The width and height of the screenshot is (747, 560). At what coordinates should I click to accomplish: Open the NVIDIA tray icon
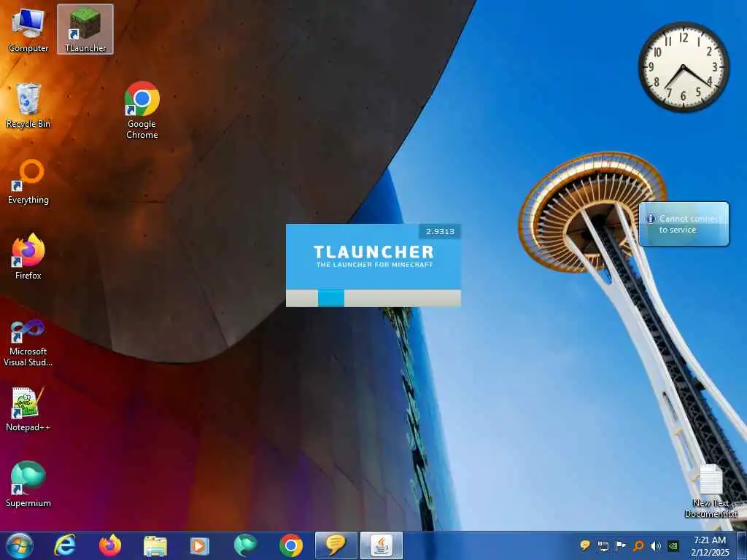[673, 545]
